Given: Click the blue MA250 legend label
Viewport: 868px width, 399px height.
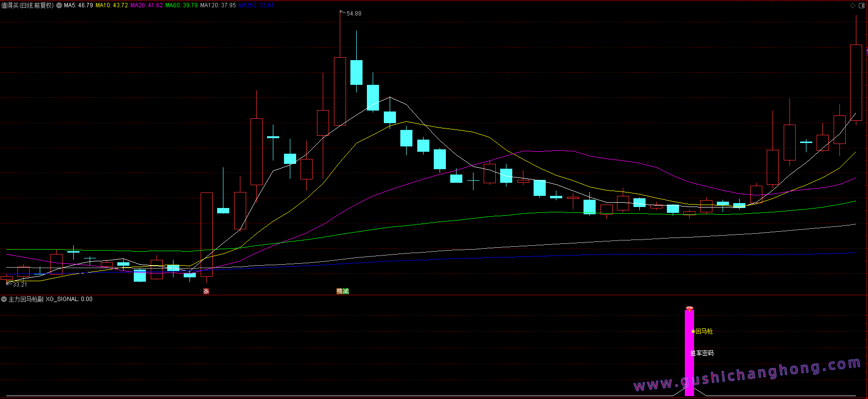Looking at the screenshot, I should tap(256, 5).
